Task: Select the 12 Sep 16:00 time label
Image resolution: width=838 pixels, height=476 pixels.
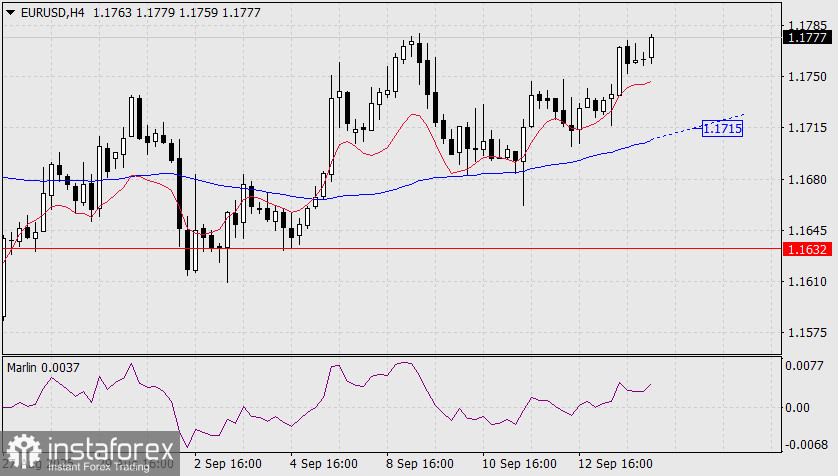Action: [x=615, y=464]
